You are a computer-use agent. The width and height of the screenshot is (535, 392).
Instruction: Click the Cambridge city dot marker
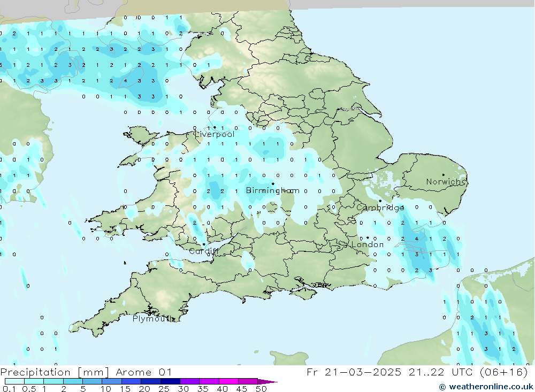(380, 201)
